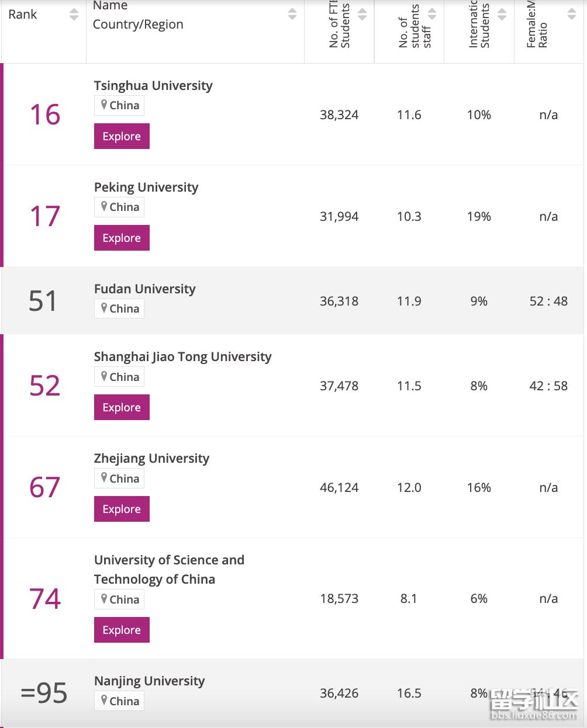Explore Peking University
Screen dimensions: 587x728
pyautogui.click(x=122, y=238)
